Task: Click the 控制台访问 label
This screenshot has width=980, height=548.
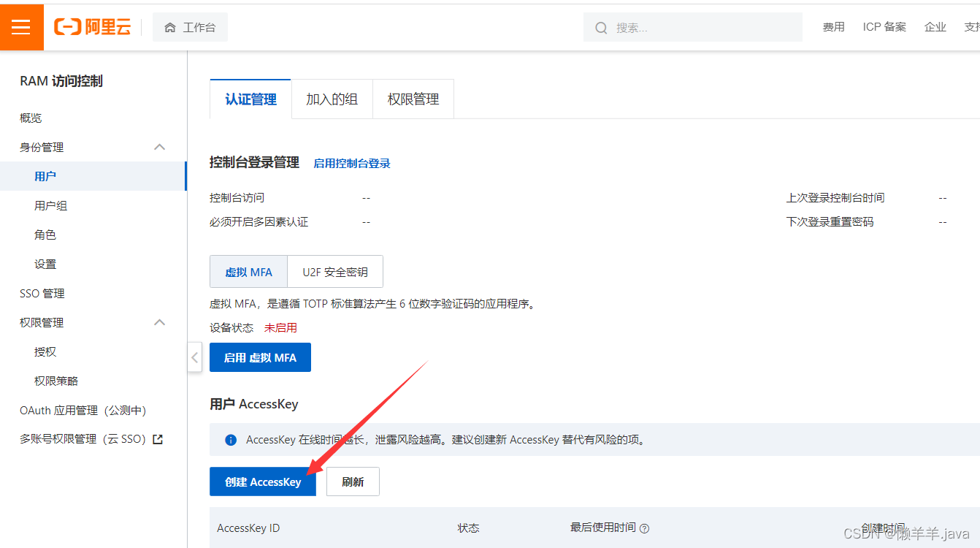Action: click(x=237, y=197)
